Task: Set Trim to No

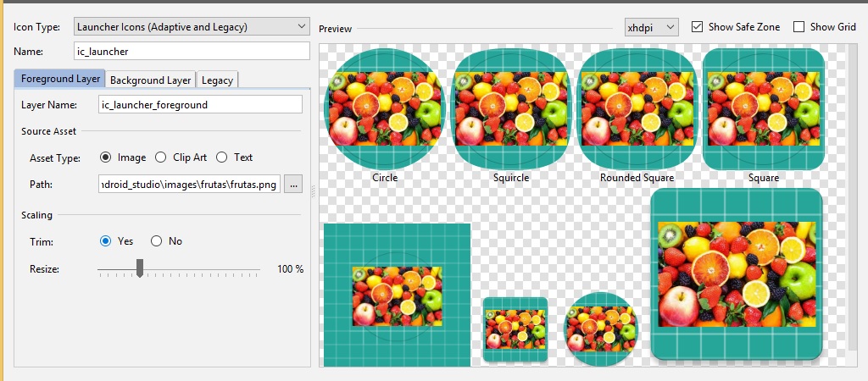Action: click(157, 241)
